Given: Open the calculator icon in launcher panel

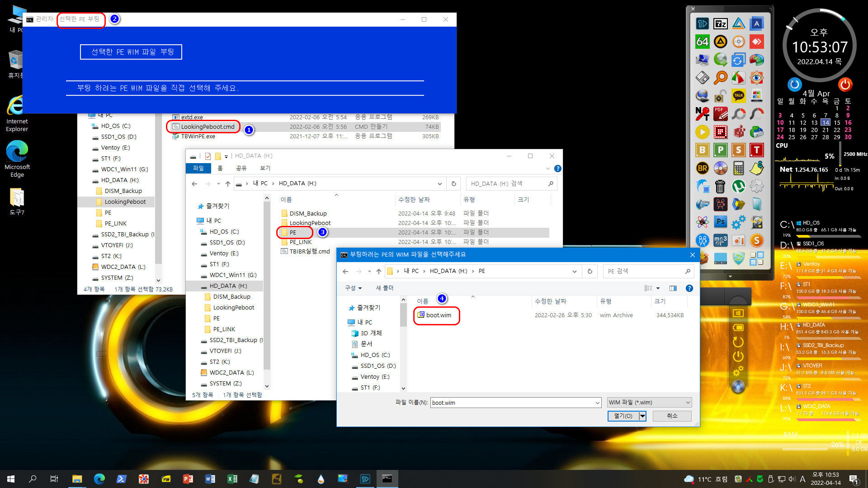Looking at the screenshot, I should [x=738, y=168].
